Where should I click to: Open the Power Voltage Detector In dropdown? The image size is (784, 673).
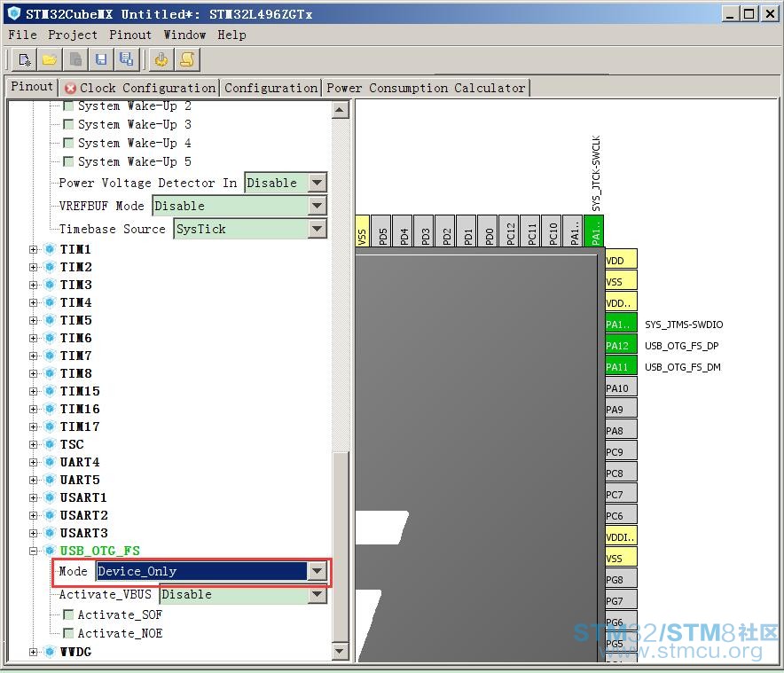tap(317, 183)
